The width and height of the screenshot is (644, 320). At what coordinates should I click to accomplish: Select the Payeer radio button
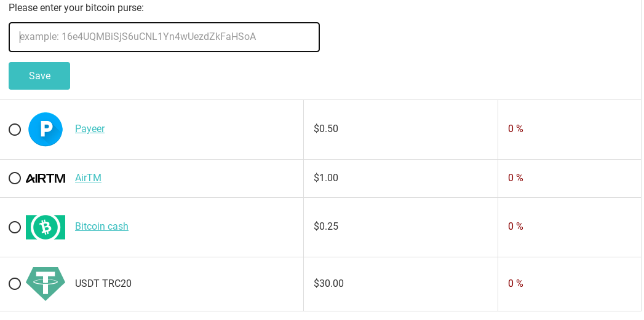[x=15, y=130]
